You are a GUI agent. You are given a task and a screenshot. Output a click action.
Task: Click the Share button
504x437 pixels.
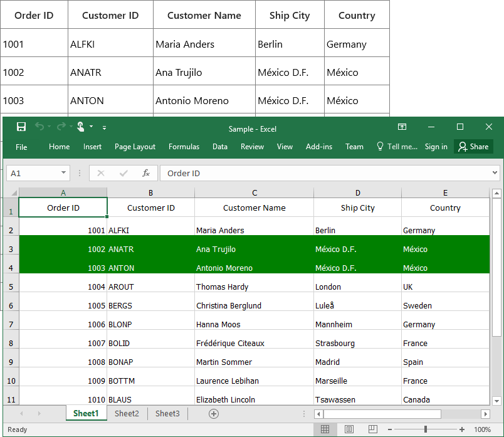(x=473, y=147)
